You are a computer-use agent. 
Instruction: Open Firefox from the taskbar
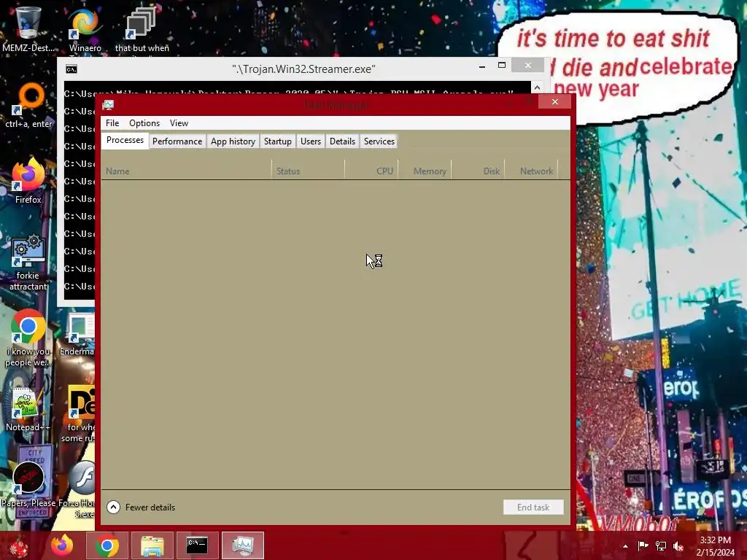pos(62,545)
